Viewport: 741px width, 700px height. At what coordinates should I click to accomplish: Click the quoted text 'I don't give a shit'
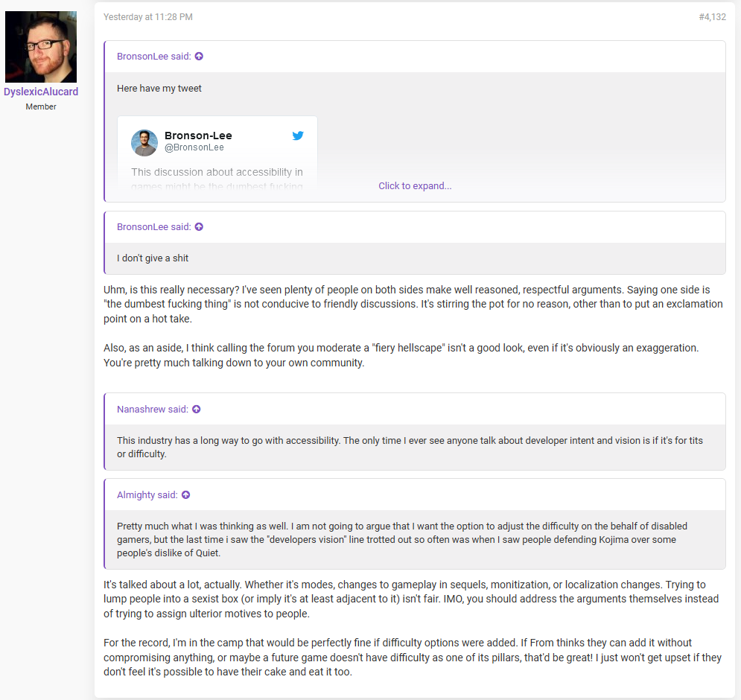pyautogui.click(x=153, y=258)
